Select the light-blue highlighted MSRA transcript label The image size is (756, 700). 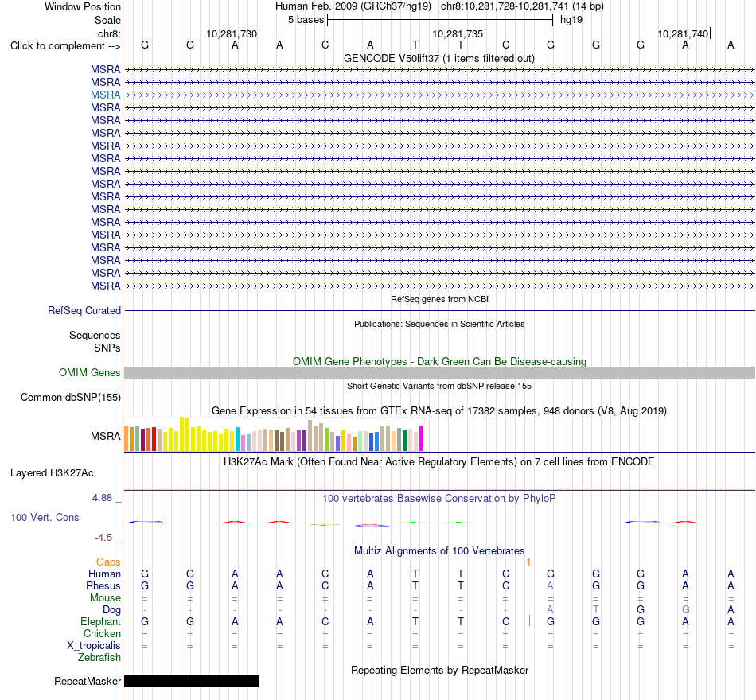click(106, 95)
